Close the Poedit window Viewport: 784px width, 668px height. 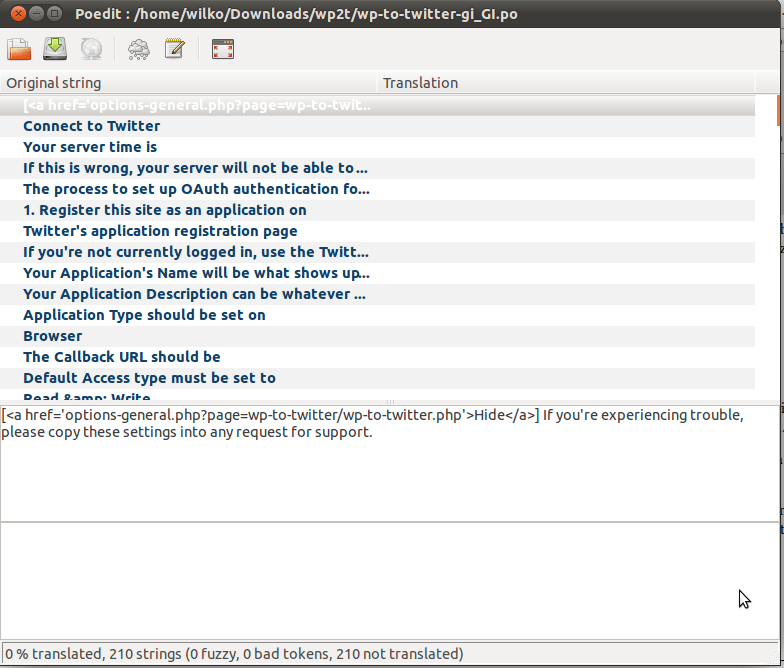pos(18,14)
